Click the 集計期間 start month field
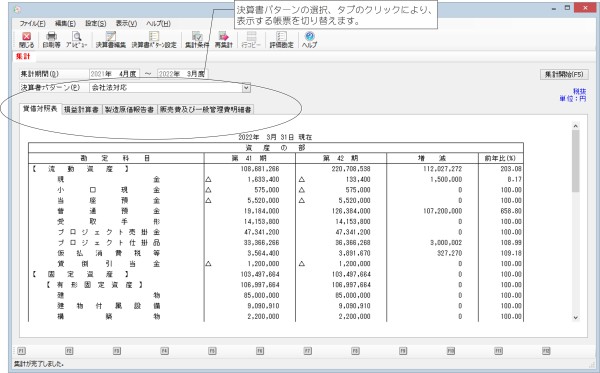600x373 pixels. pos(114,74)
